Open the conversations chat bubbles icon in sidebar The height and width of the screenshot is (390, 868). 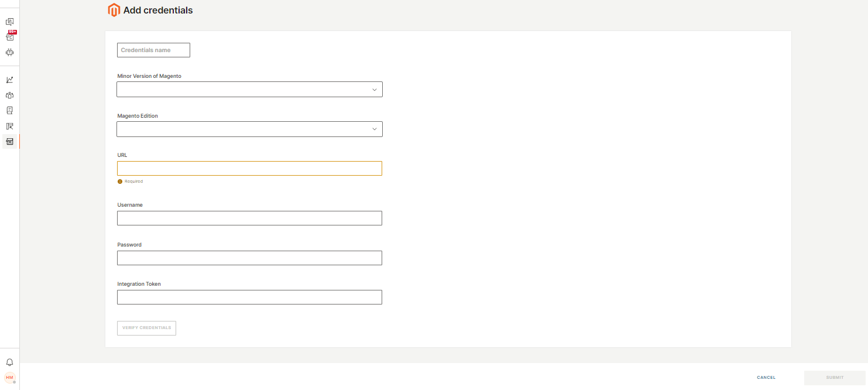[9, 22]
